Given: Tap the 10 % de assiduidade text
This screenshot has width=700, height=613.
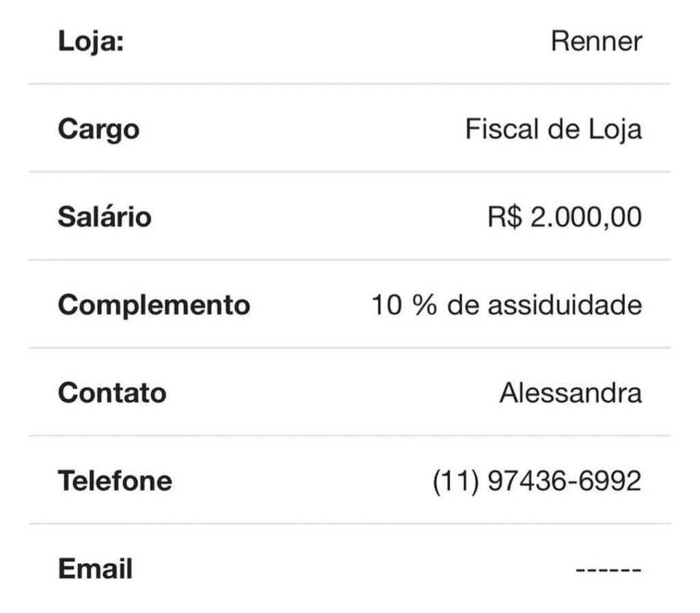Looking at the screenshot, I should click(x=507, y=305).
